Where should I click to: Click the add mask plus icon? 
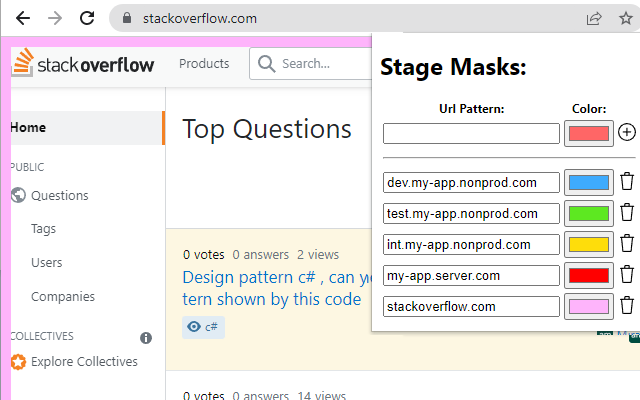coord(627,132)
